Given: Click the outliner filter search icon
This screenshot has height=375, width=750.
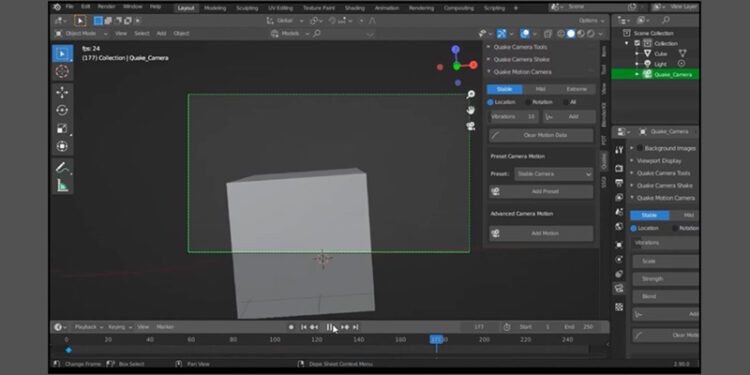Looking at the screenshot, I should [x=666, y=20].
